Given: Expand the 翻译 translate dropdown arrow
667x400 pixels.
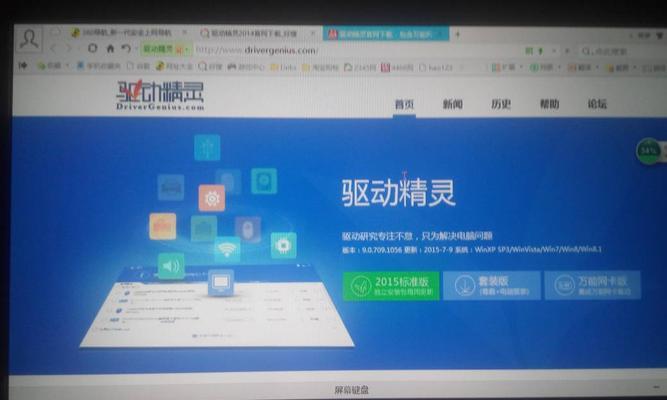Looking at the screenshot, I should (598, 68).
